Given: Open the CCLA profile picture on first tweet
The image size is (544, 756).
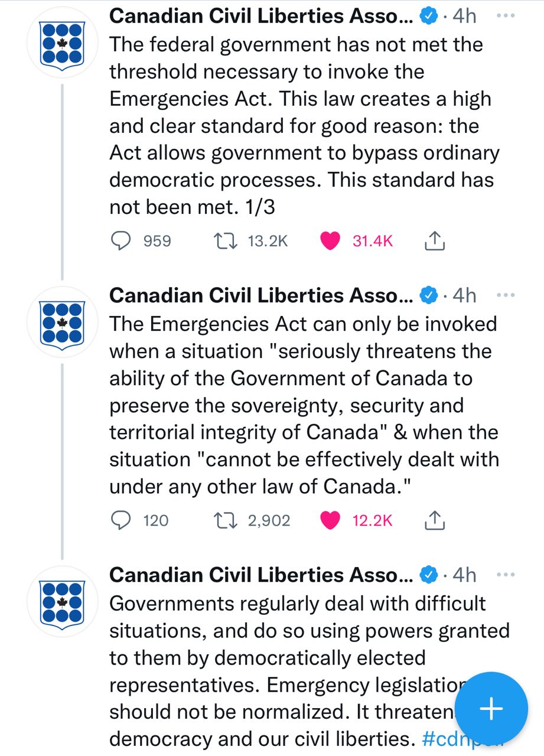Looking at the screenshot, I should pos(62,43).
